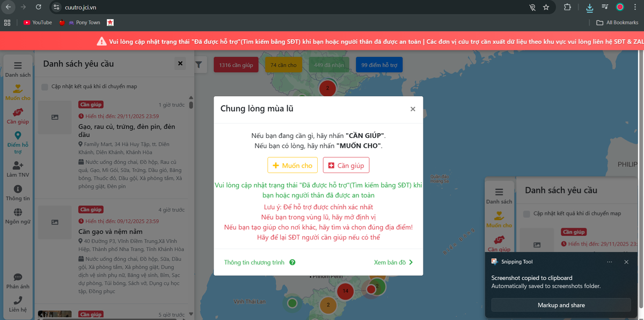This screenshot has height=320, width=644.
Task: Enable 'Cập nhật kết quả khi di chuyển map' in left panel
Action: [x=45, y=86]
